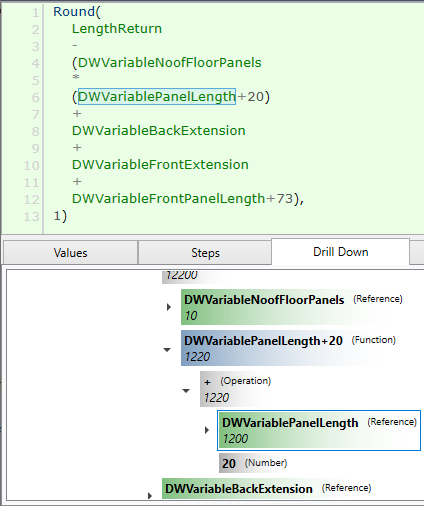Select the Drill Down tab
Image resolution: width=424 pixels, height=506 pixels.
pos(341,252)
